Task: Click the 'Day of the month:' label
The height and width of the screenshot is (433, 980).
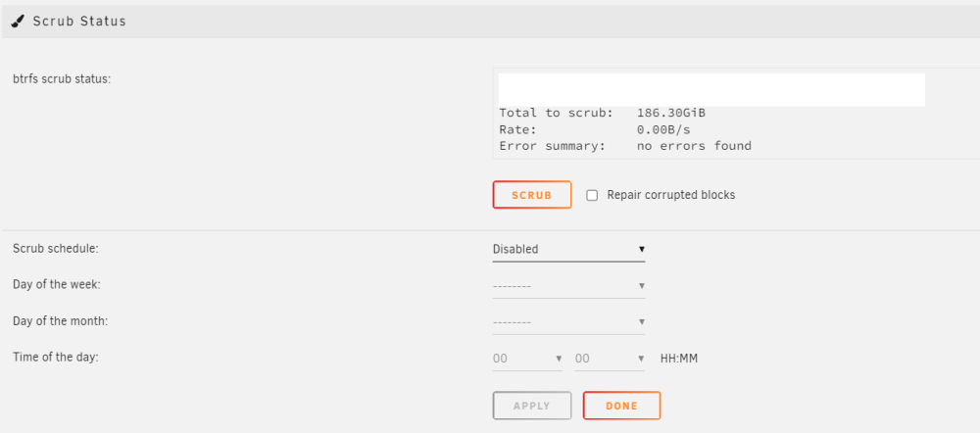Action: (61, 321)
